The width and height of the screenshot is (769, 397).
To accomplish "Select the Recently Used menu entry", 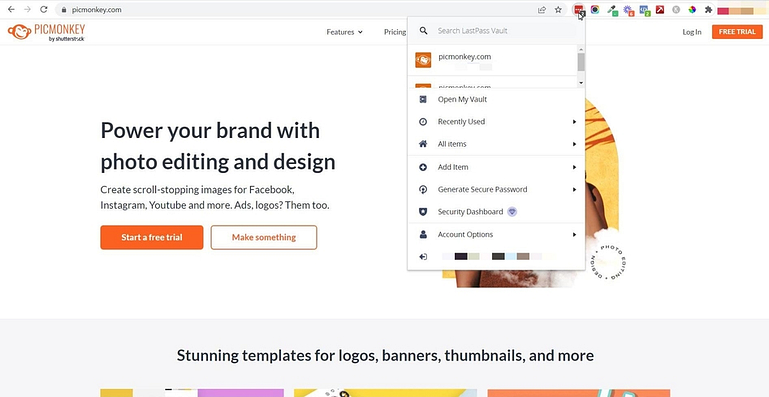I will point(496,122).
